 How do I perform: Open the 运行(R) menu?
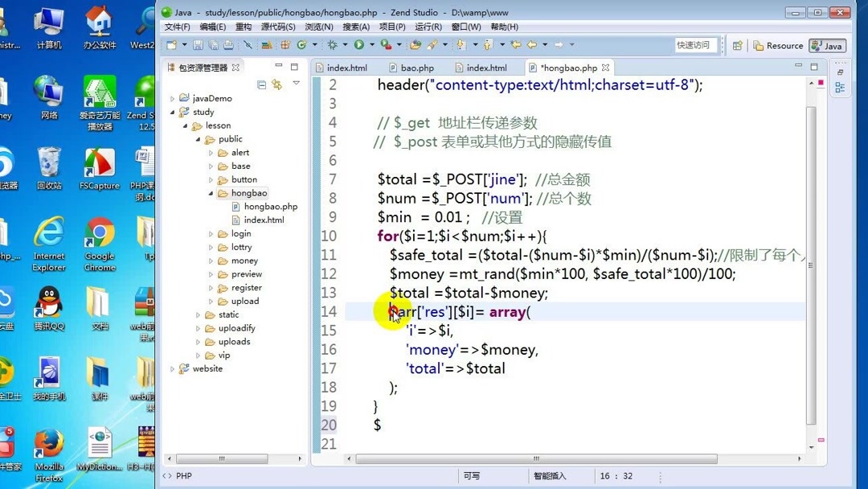[x=428, y=27]
